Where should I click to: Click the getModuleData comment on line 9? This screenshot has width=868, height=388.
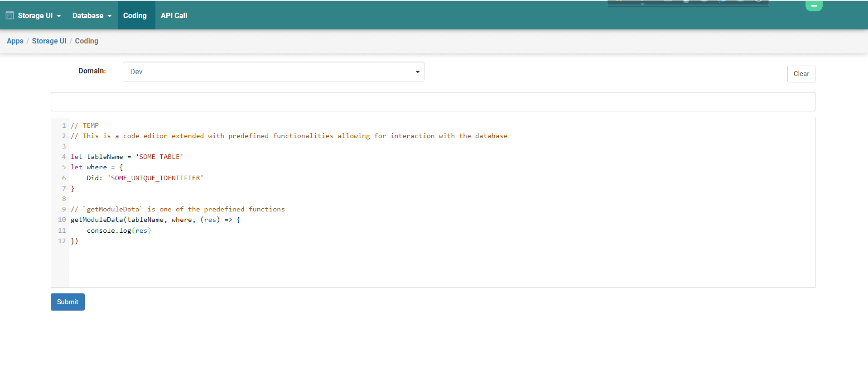click(x=178, y=209)
